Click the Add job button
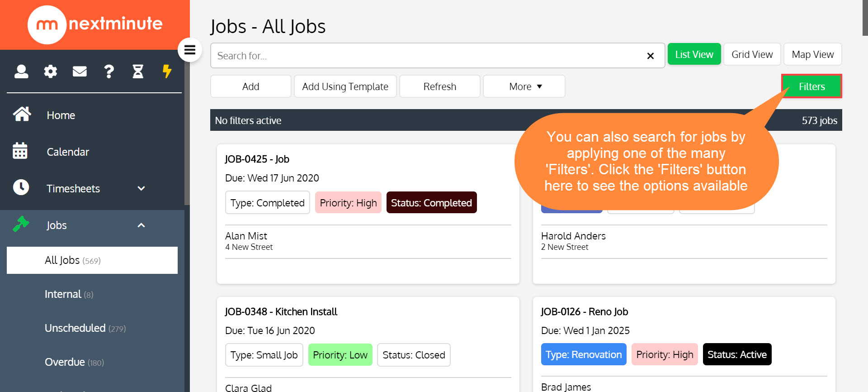Image resolution: width=868 pixels, height=392 pixels. click(x=251, y=86)
